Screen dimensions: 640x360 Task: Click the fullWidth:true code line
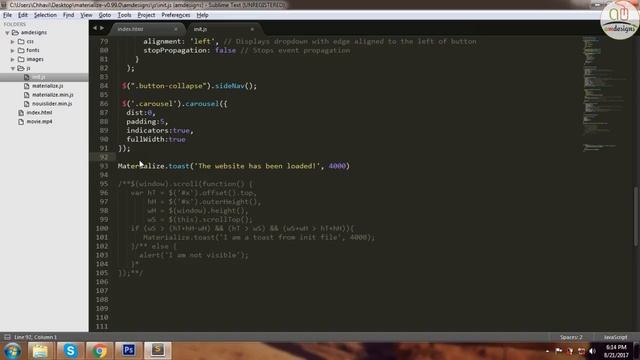156,140
